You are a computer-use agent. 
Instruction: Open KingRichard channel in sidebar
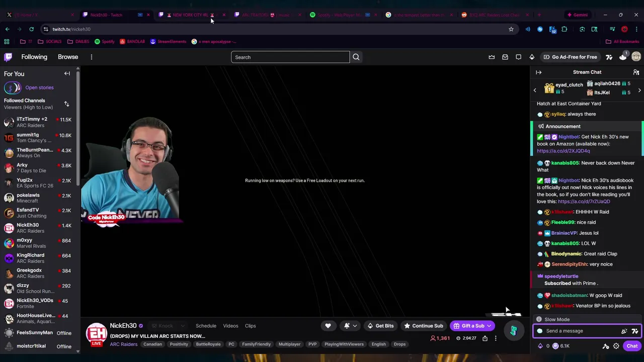click(38, 258)
